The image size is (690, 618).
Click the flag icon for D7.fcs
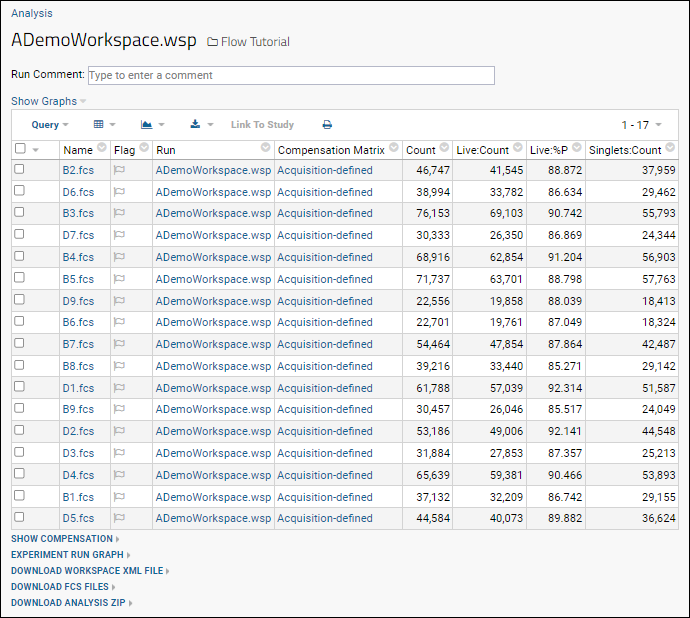120,236
